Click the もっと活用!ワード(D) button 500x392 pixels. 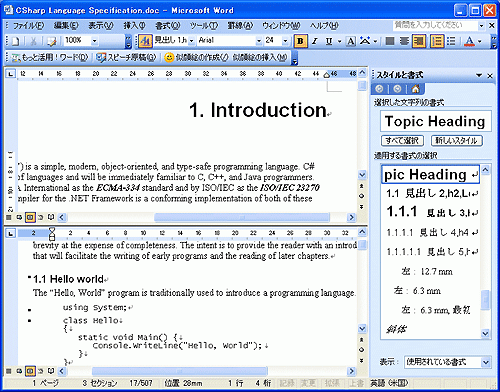pyautogui.click(x=50, y=58)
